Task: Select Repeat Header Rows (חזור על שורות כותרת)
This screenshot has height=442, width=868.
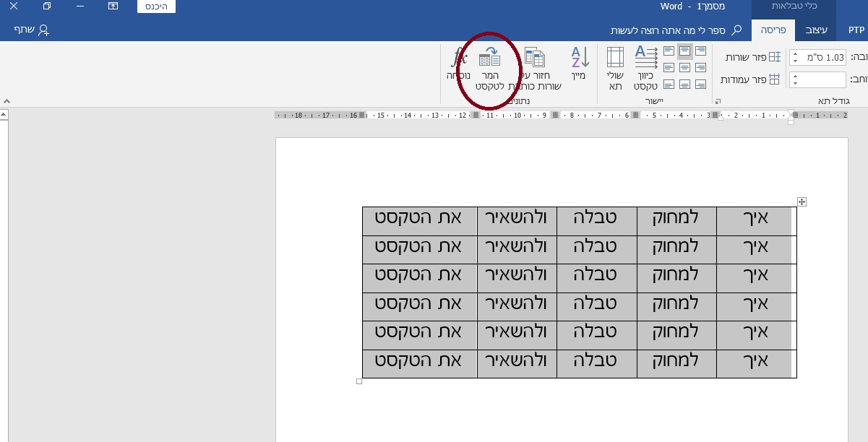Action: click(x=535, y=58)
